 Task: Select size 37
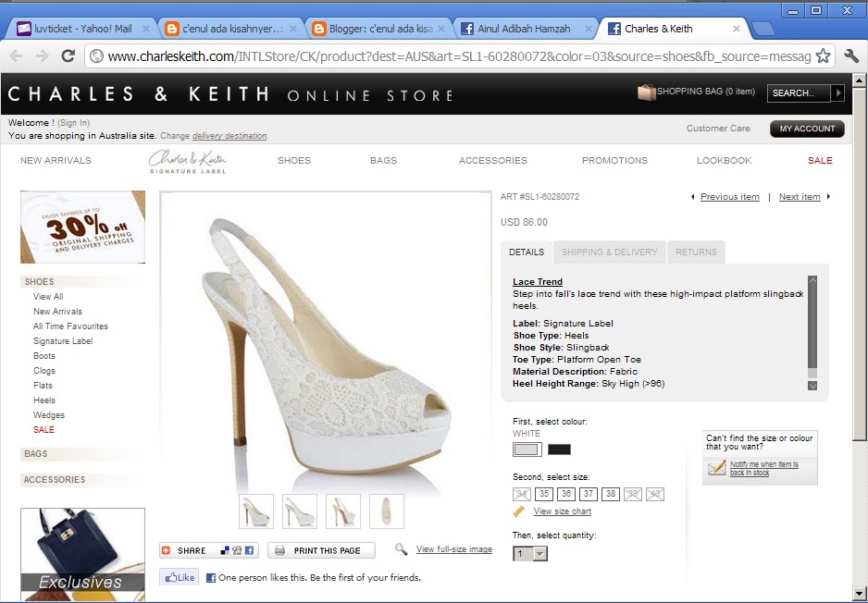tap(589, 494)
